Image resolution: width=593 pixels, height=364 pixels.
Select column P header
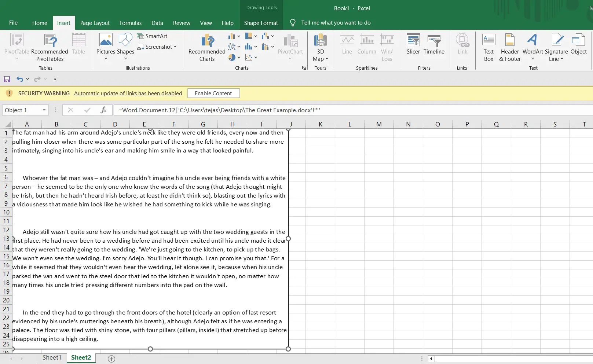(467, 124)
